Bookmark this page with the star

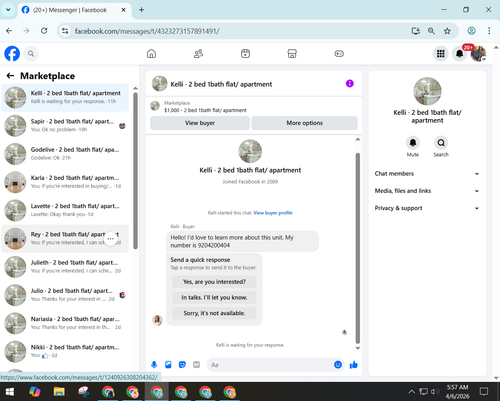(x=447, y=31)
